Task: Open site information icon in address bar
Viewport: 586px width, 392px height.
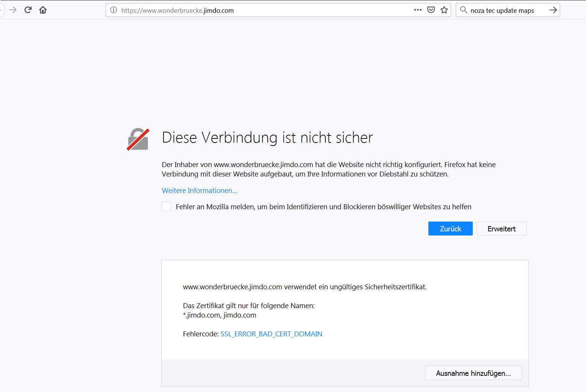Action: [x=114, y=10]
